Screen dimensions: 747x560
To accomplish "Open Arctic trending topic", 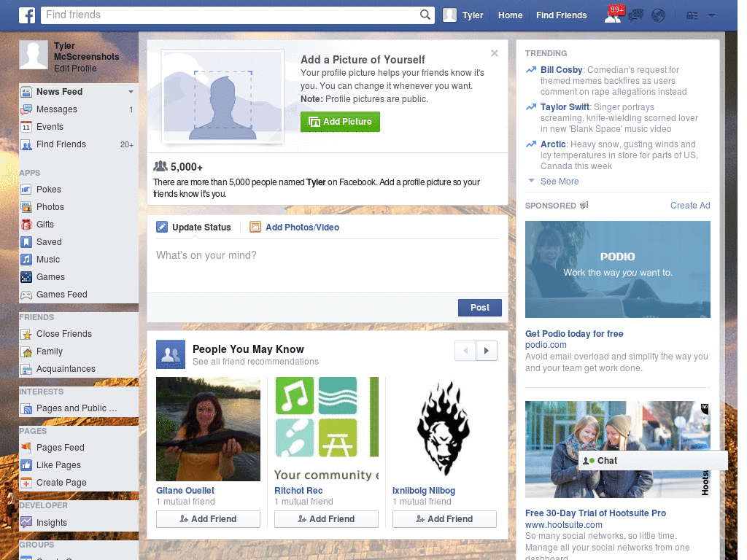I will [553, 144].
